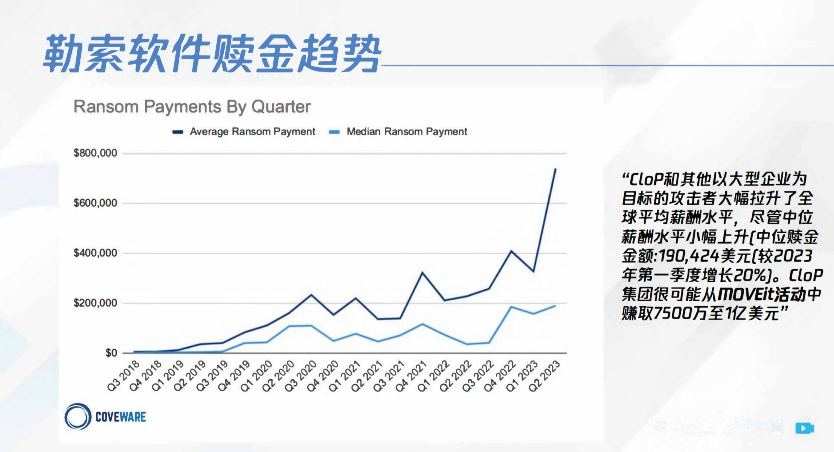
Task: Click the Ransom Payments By Quarter chart title
Action: [193, 106]
